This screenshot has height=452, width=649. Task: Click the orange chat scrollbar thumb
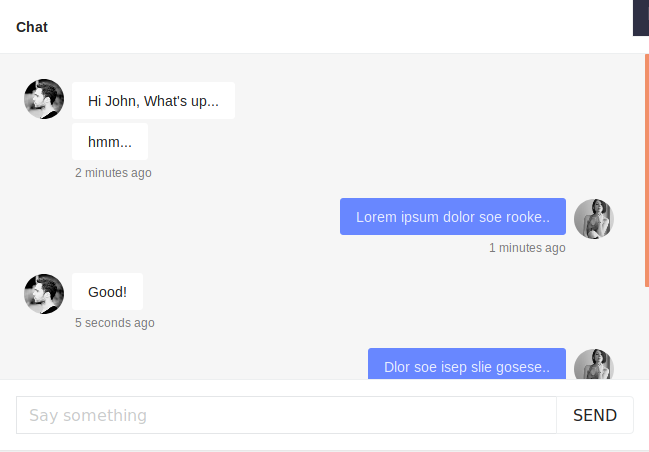tap(646, 170)
